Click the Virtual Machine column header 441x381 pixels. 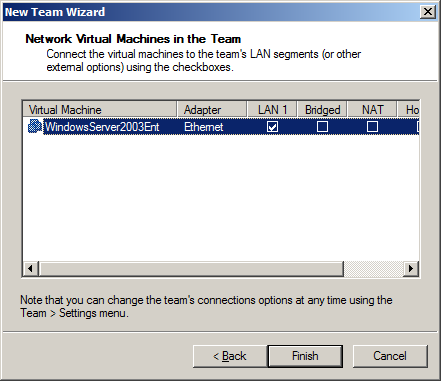tap(100, 110)
